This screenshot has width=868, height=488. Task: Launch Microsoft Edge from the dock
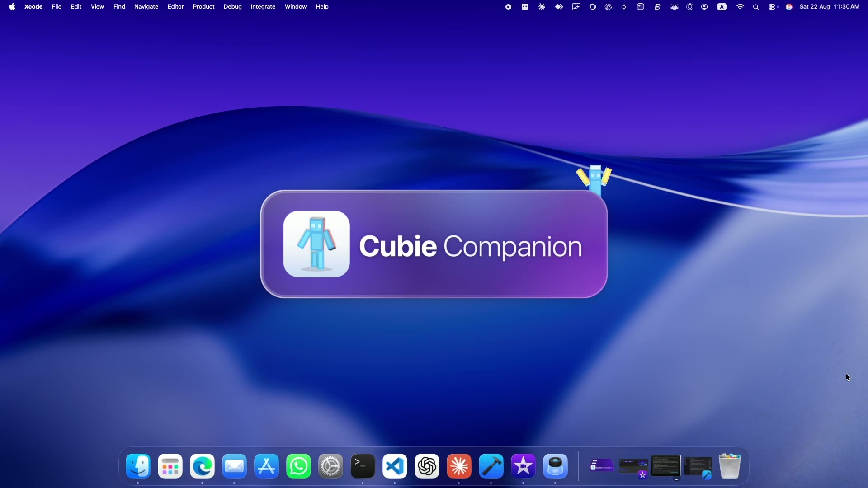202,466
